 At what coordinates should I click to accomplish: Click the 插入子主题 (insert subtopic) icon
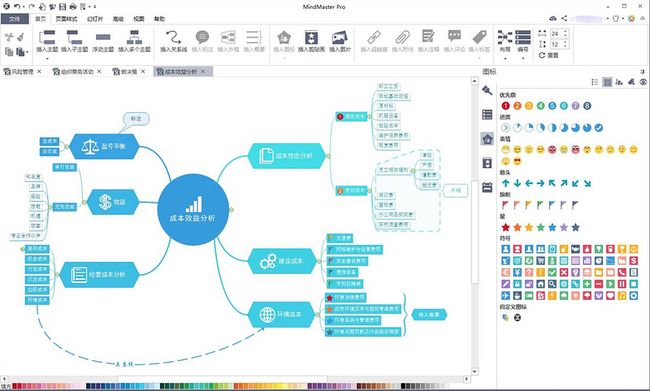click(x=74, y=37)
